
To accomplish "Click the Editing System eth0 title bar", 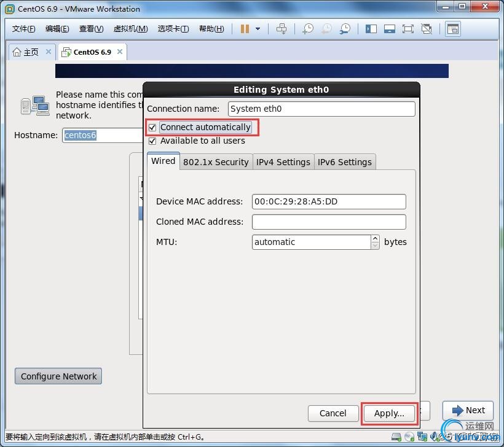I will click(282, 90).
